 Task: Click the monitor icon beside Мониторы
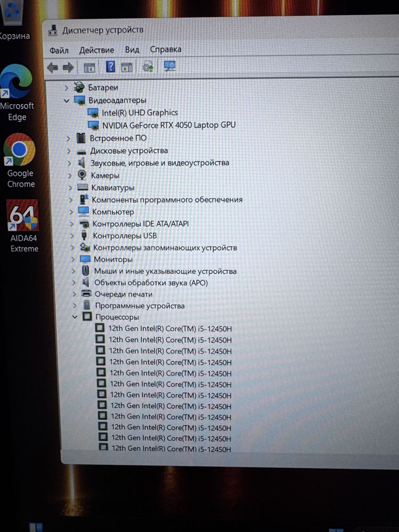pos(85,259)
